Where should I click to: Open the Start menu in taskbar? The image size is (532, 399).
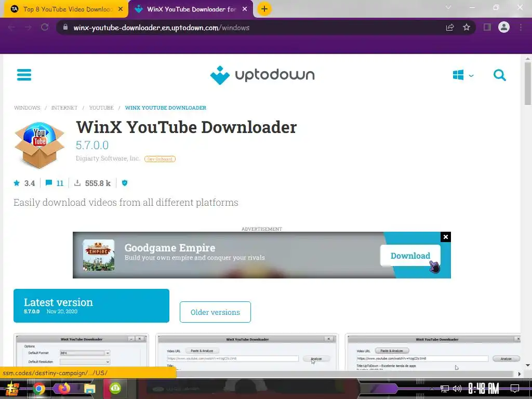point(12,389)
